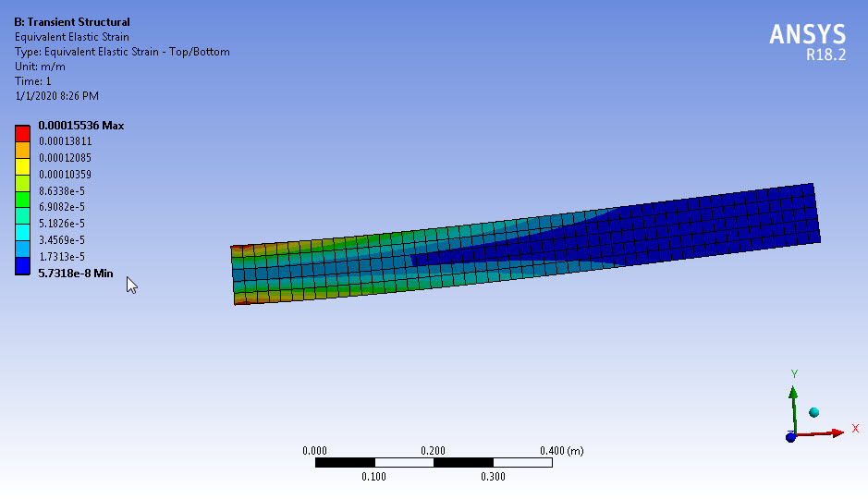This screenshot has width=868, height=499.
Task: Click the 0.100 ruler label
Action: 373,477
